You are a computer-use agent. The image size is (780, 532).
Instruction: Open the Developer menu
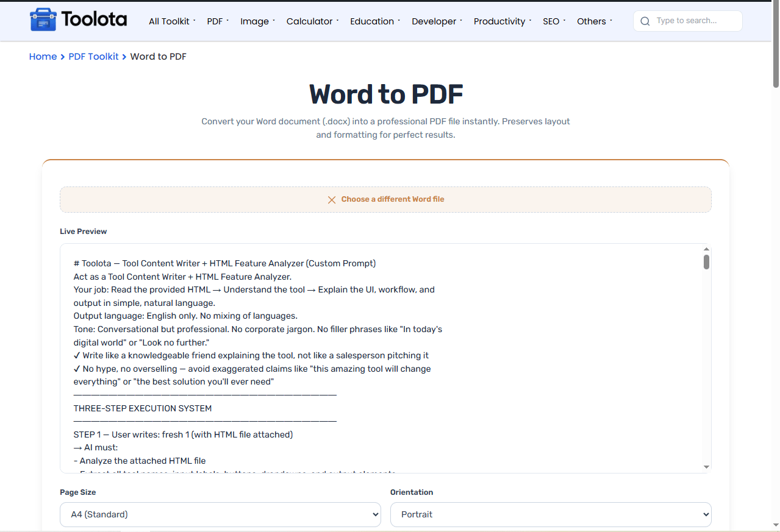(437, 21)
